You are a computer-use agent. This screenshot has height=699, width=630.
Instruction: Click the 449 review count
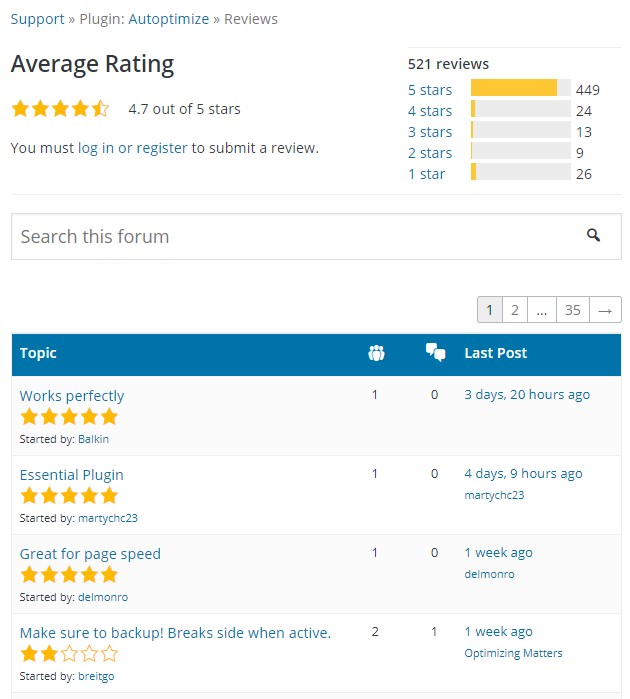(x=588, y=90)
